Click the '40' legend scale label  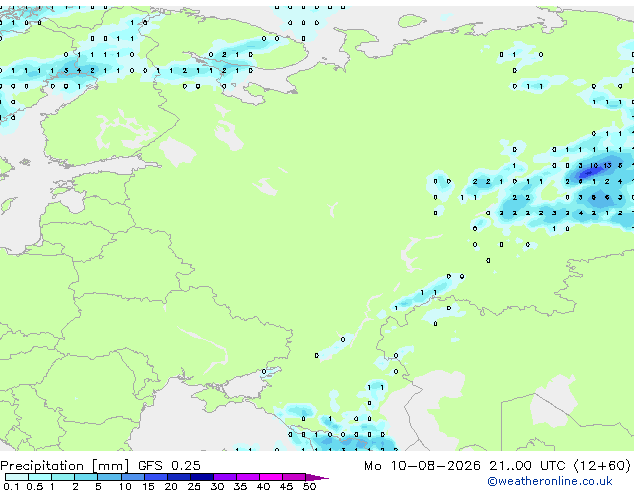[263, 486]
